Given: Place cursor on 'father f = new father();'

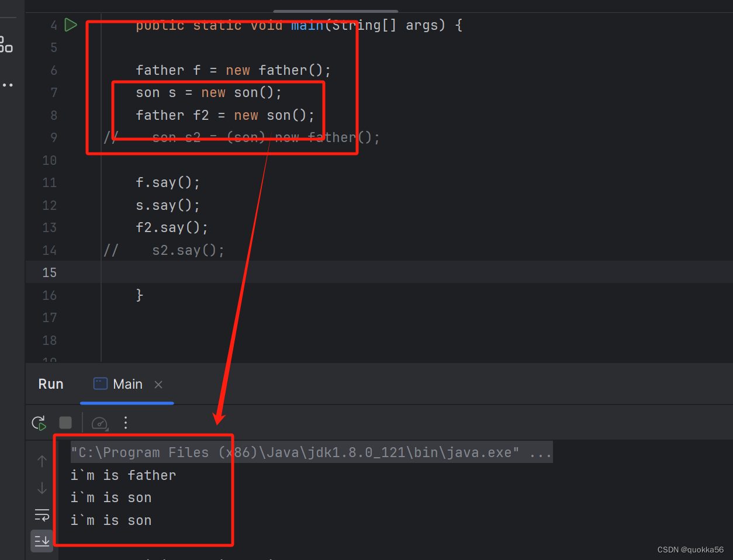Looking at the screenshot, I should pos(233,71).
